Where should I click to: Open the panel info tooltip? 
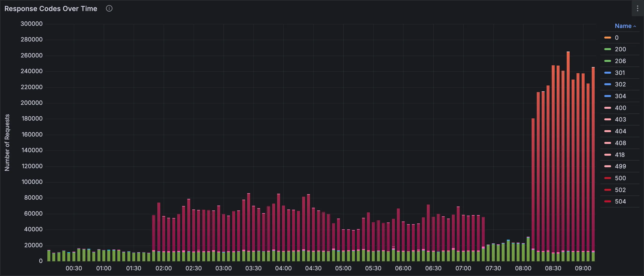pyautogui.click(x=109, y=8)
